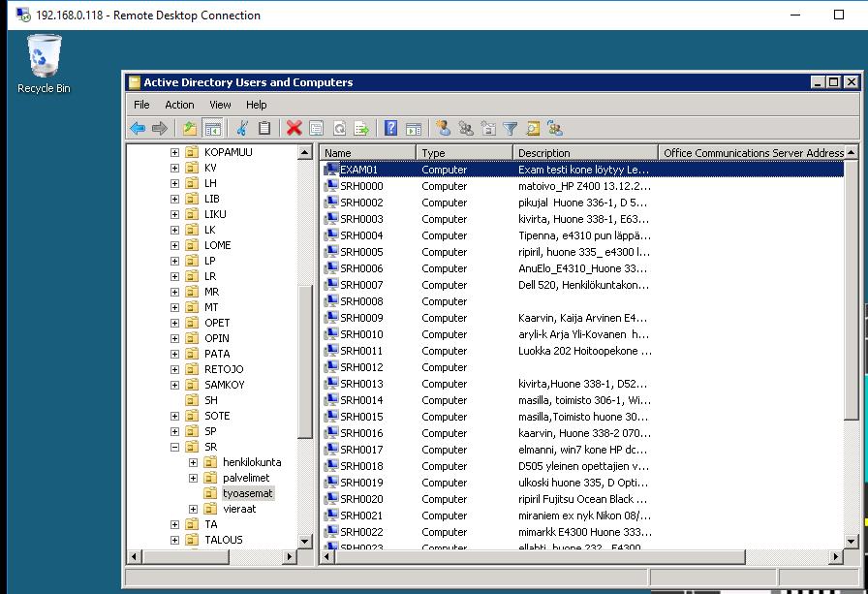This screenshot has height=594, width=868.
Task: Open filter options with funnel icon
Action: [x=511, y=129]
